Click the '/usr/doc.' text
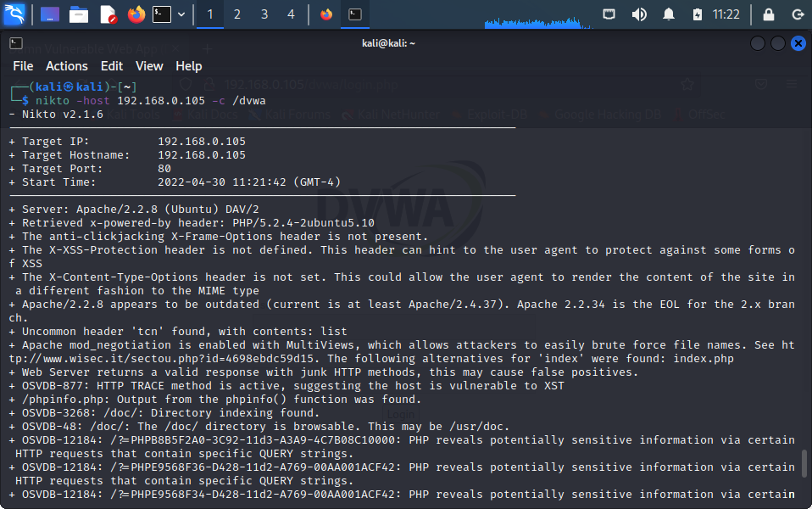Viewport: 812px width, 509px height. (x=480, y=427)
